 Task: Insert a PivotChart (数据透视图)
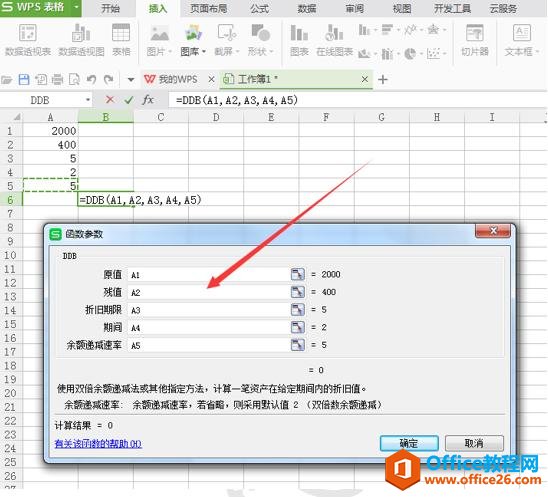[81, 40]
